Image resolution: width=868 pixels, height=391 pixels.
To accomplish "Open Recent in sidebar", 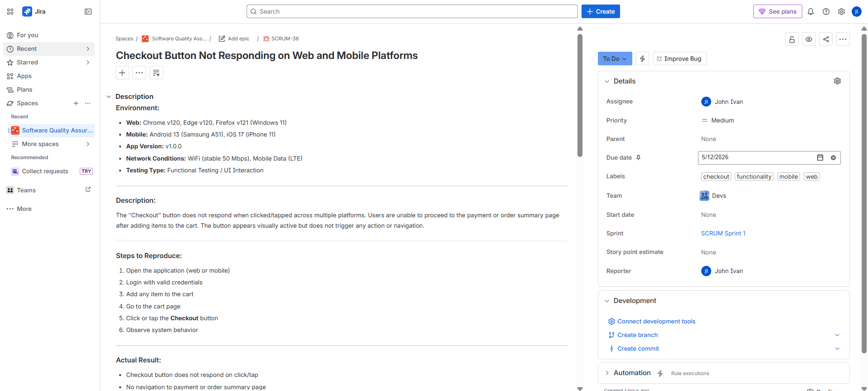I will [49, 49].
